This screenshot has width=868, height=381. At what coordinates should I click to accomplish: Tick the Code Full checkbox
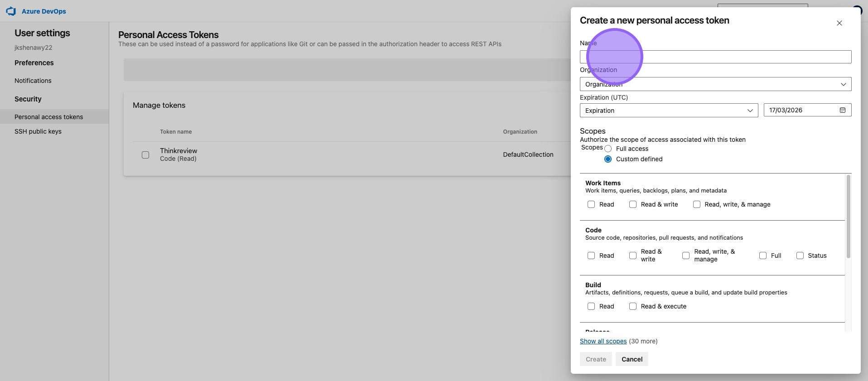[x=763, y=256]
